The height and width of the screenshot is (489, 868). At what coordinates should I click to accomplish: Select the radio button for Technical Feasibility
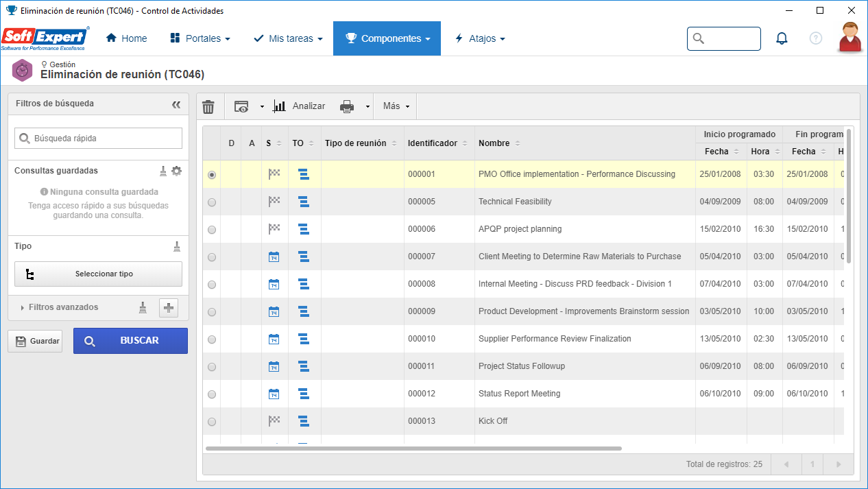[x=212, y=202]
